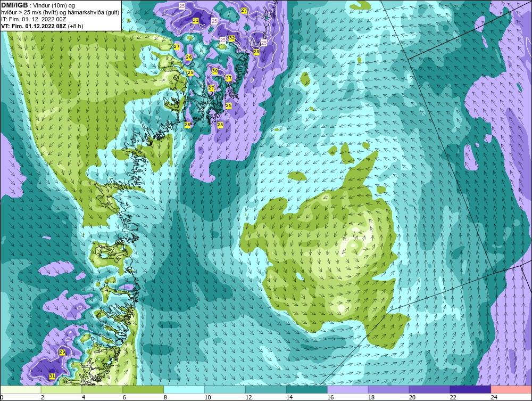Click the 0–2 m/s pale yellow legend swatch
This screenshot has width=532, height=401.
tap(20, 389)
